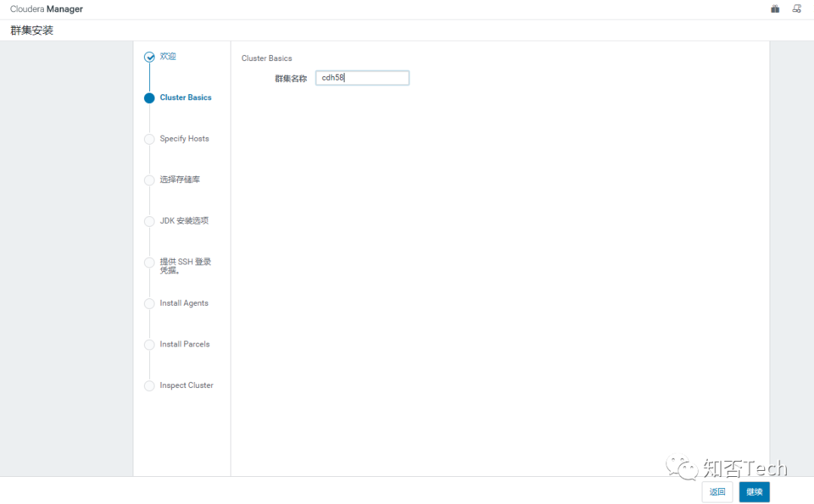Click the 返回 back button

click(x=718, y=492)
